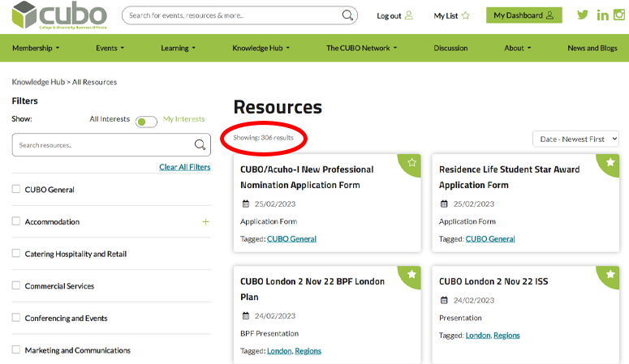Click the Showing: 306 results text
Viewport: 629px width, 364px height.
tap(263, 138)
